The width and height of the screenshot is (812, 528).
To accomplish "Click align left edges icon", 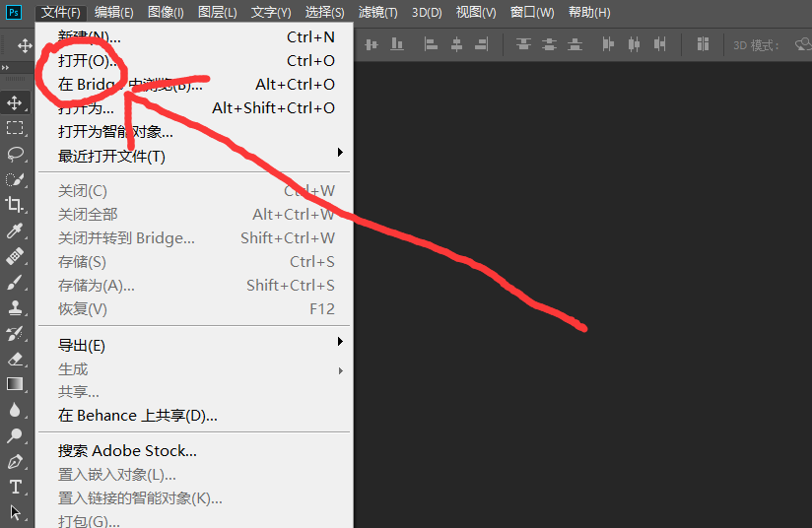I will 431,45.
